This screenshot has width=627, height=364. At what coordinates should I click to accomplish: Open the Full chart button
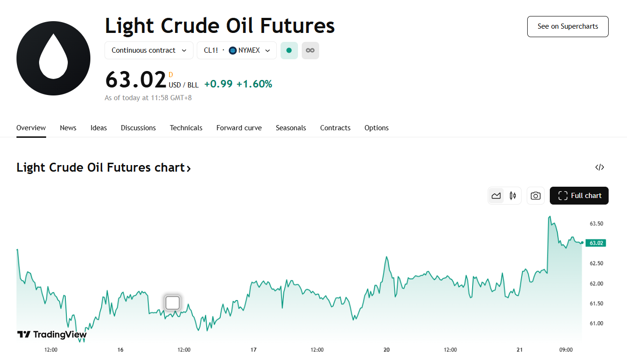click(579, 196)
